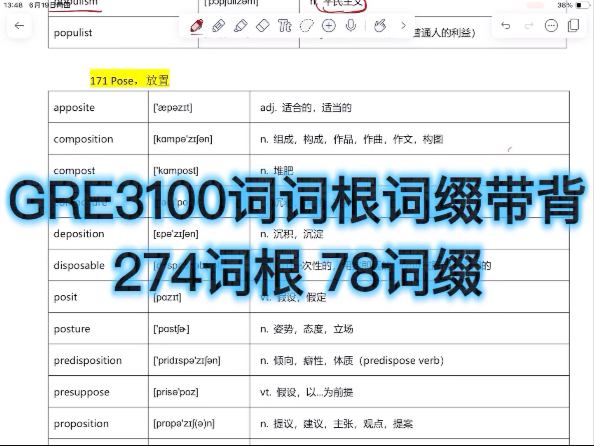Tap the word apposite
Image resolution: width=594 pixels, height=446 pixels.
click(74, 108)
